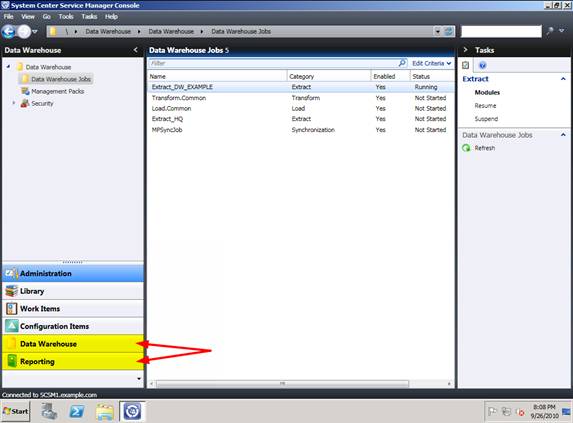
Task: Click the Modules task
Action: point(487,92)
